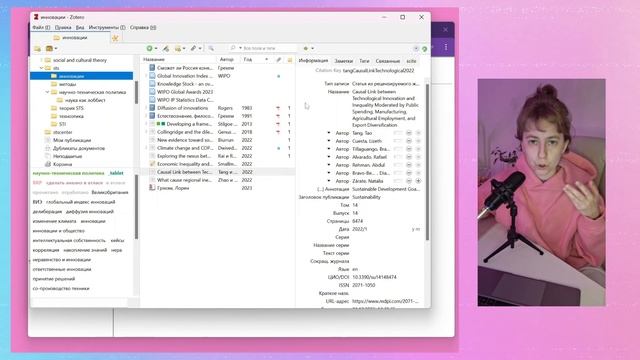Filter by tag глобальный индекс инноваций
This screenshot has height=360, width=640.
(80, 202)
